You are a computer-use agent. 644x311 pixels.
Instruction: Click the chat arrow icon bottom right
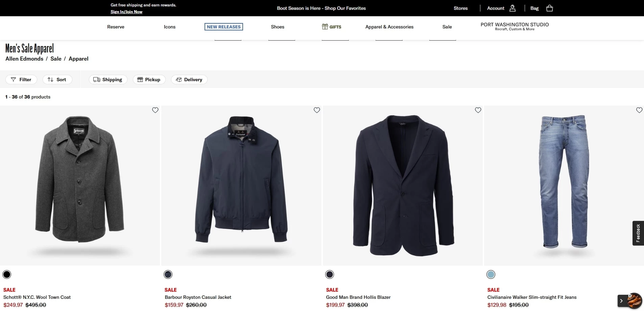coord(621,301)
